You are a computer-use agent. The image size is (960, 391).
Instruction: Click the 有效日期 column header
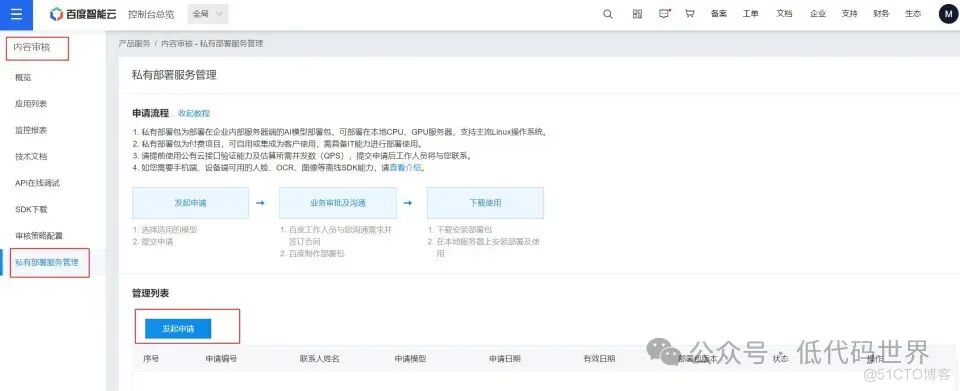[x=599, y=359]
